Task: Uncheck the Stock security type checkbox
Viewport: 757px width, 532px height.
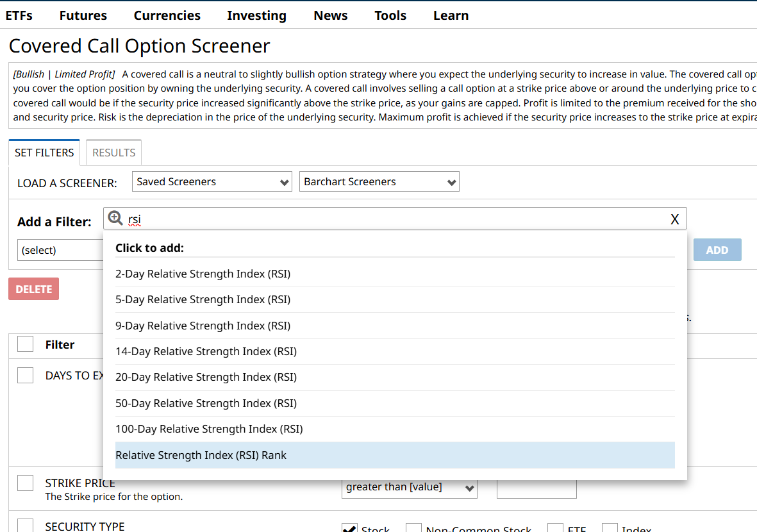Action: [349, 529]
